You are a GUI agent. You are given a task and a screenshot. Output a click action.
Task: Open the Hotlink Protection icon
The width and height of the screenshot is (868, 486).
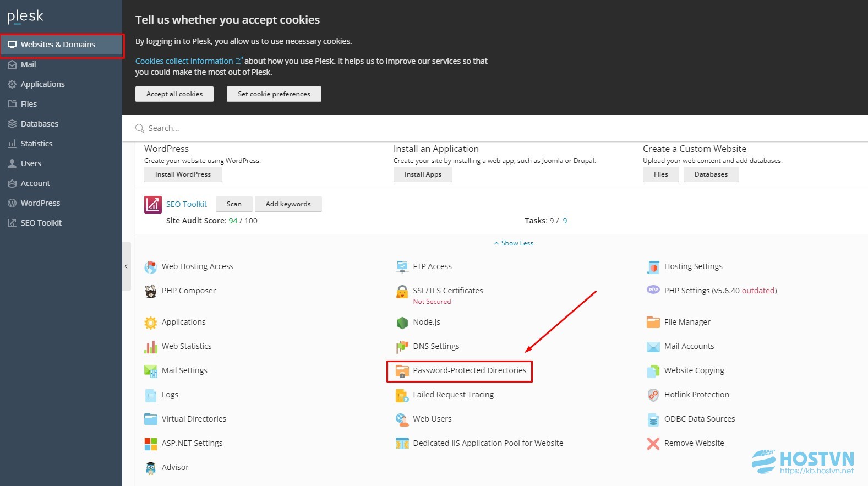coord(653,395)
